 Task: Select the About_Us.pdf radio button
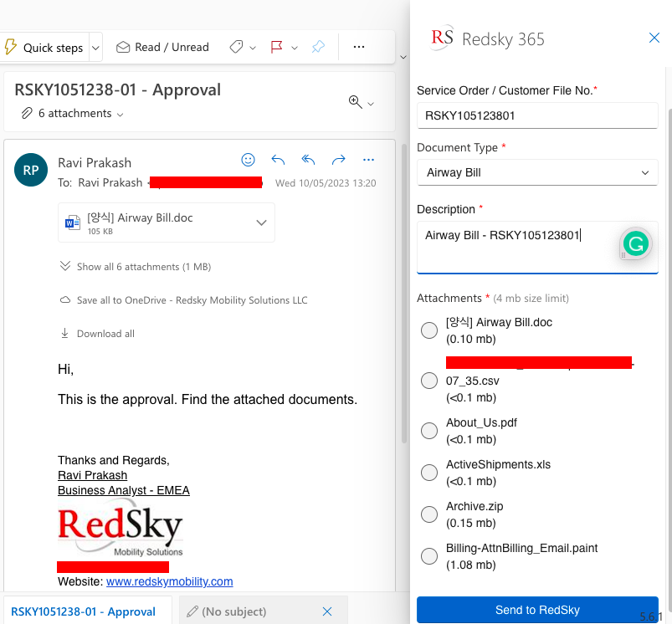(x=429, y=431)
